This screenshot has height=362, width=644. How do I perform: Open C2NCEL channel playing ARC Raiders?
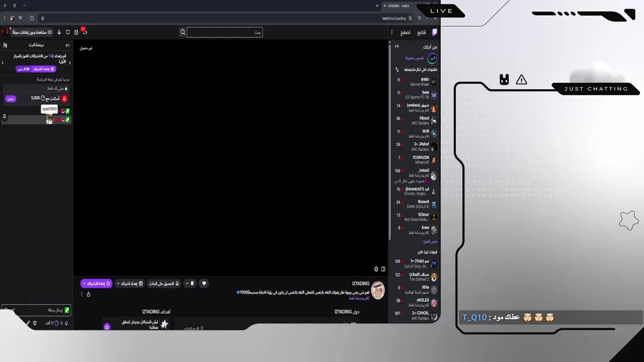click(x=416, y=316)
